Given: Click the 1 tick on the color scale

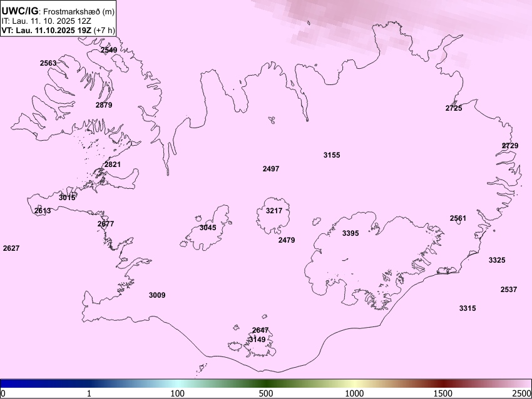Looking at the screenshot, I should pyautogui.click(x=89, y=393).
